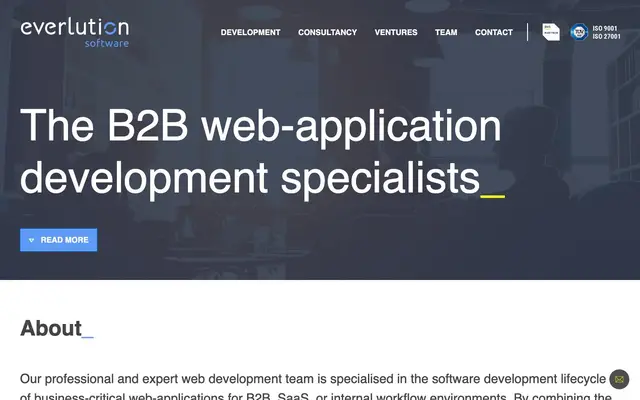
Task: Click the ISO 9001 ISO 27001 text
Action: pyautogui.click(x=606, y=32)
